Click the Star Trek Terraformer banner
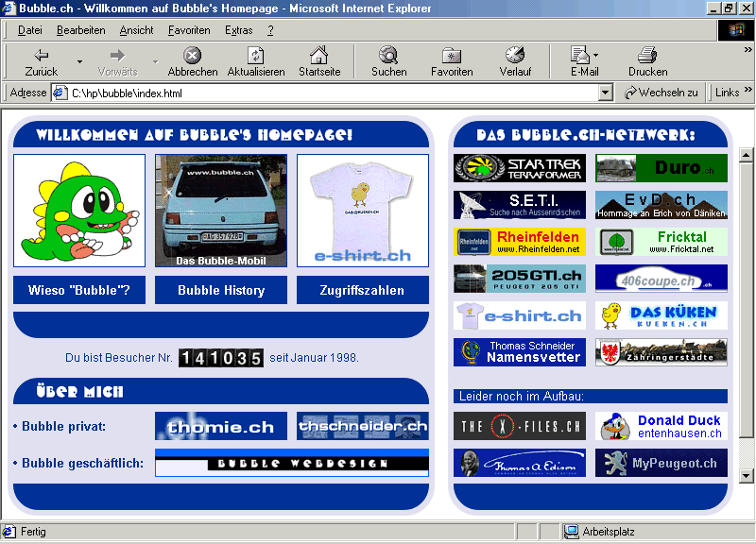Viewport: 756px width, 544px height. pos(519,168)
